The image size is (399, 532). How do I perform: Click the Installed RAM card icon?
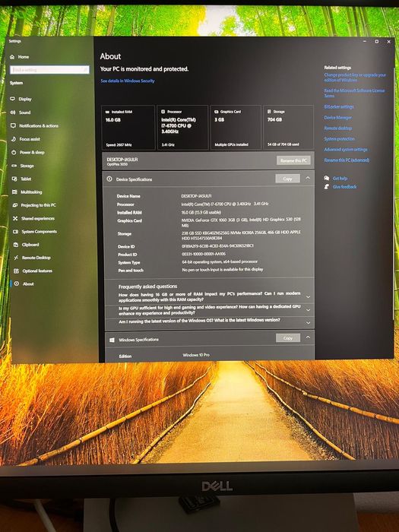(108, 112)
